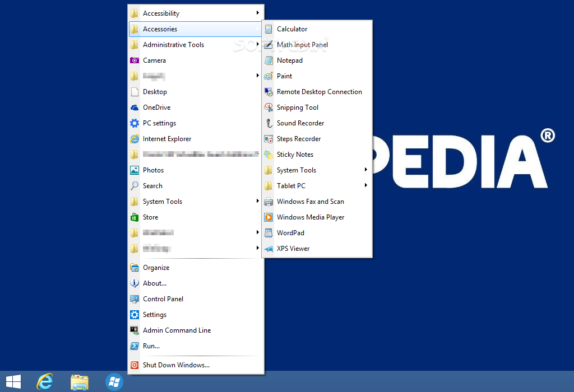574x392 pixels.
Task: Click the round Windows flag taskbar button
Action: pos(114,382)
